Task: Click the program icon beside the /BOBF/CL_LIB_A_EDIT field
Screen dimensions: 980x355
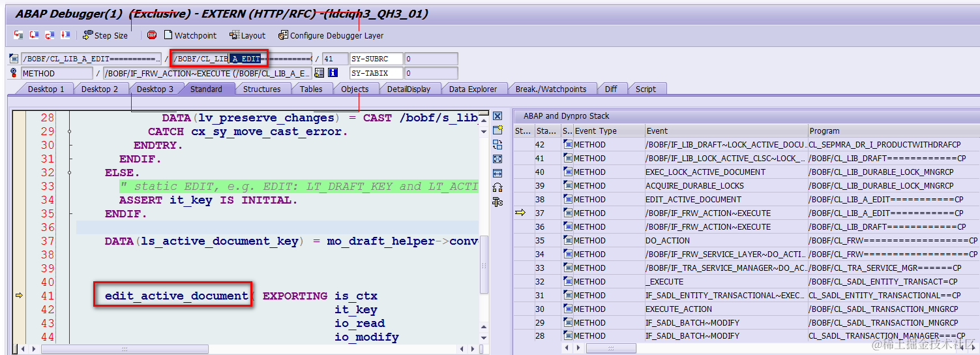Action: [14, 59]
